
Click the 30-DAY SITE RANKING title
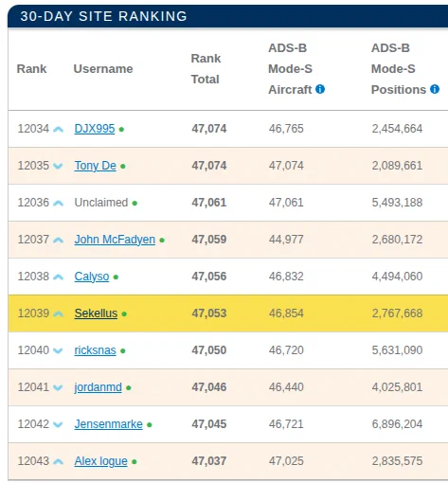click(103, 16)
